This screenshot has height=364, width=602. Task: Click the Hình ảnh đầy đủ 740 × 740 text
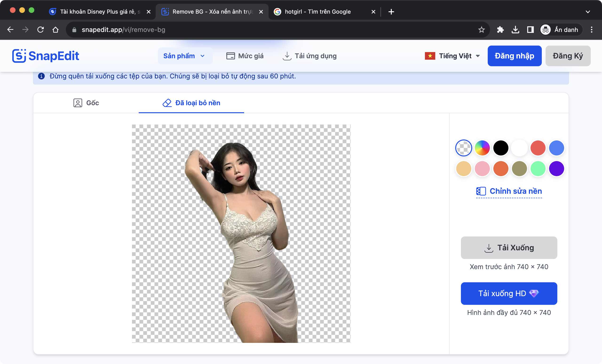[509, 313]
